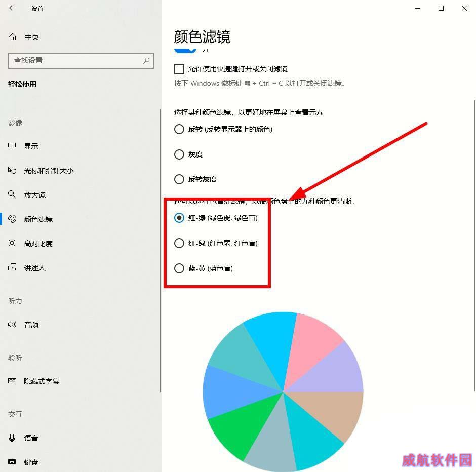Open 隐藏式字幕 CC icon
The width and height of the screenshot is (476, 472).
(12, 381)
